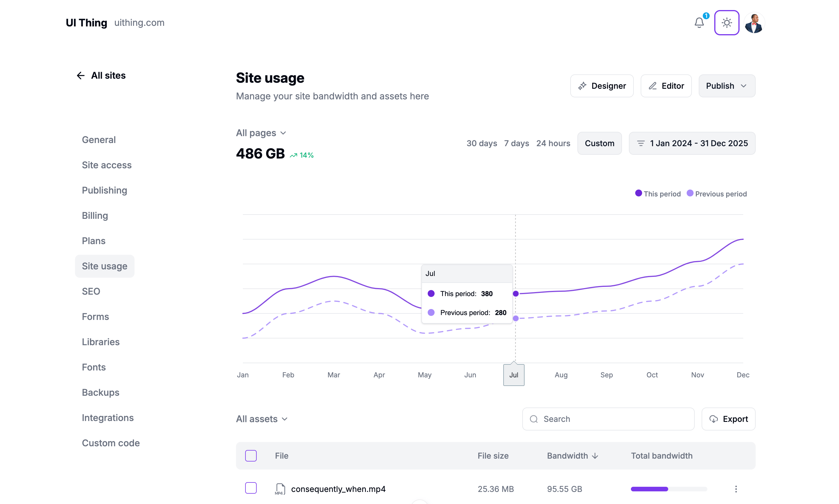Click the Designer button

click(x=602, y=86)
